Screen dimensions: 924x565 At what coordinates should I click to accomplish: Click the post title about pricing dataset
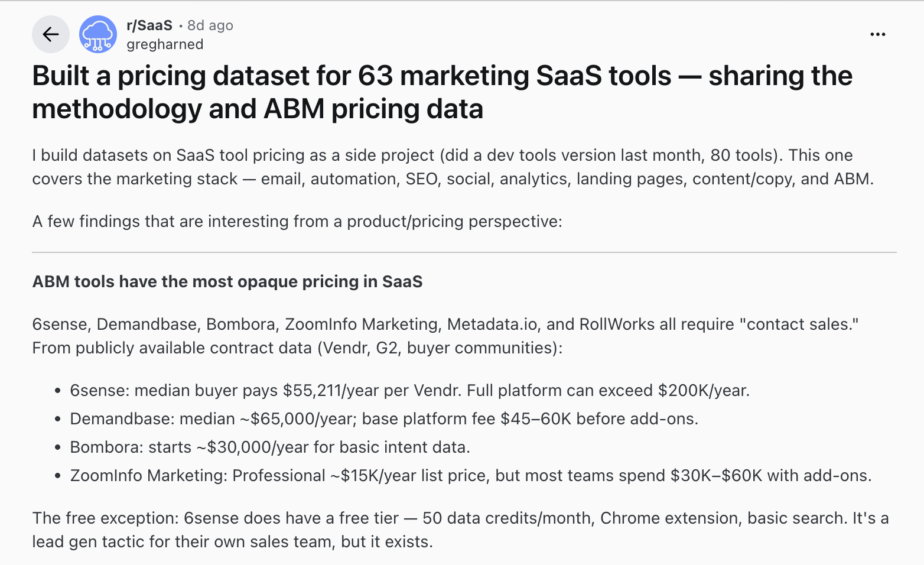pyautogui.click(x=442, y=92)
